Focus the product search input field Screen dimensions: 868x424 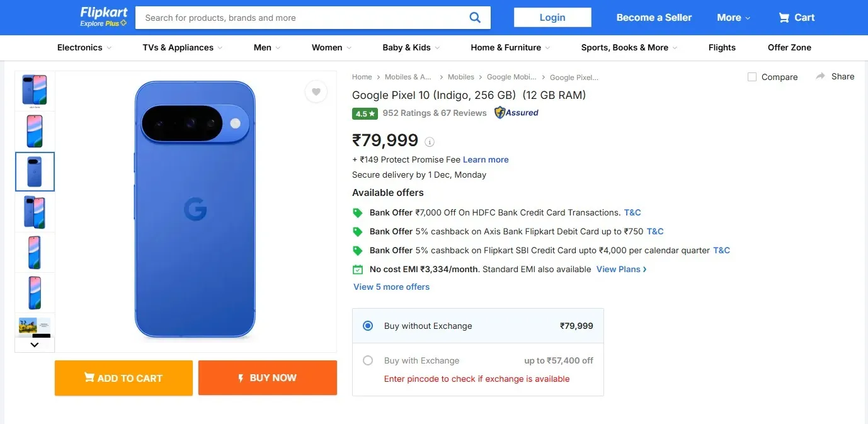302,18
